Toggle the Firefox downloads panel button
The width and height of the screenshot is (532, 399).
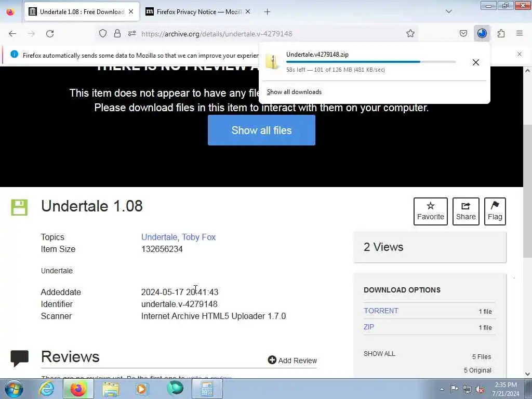click(482, 33)
